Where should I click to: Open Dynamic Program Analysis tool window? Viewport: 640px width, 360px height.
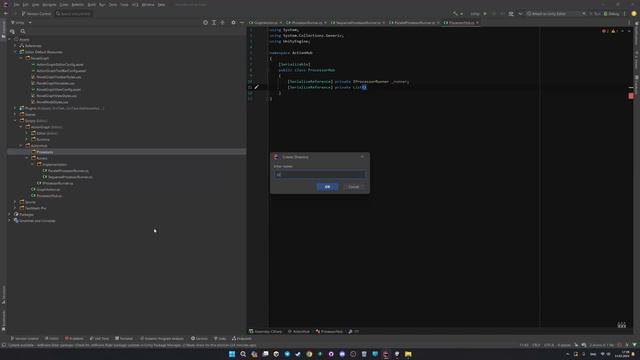[x=162, y=338]
